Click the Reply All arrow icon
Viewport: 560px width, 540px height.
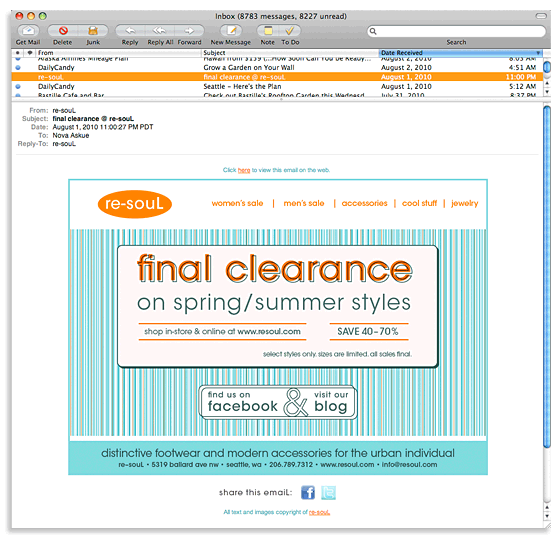pos(160,31)
